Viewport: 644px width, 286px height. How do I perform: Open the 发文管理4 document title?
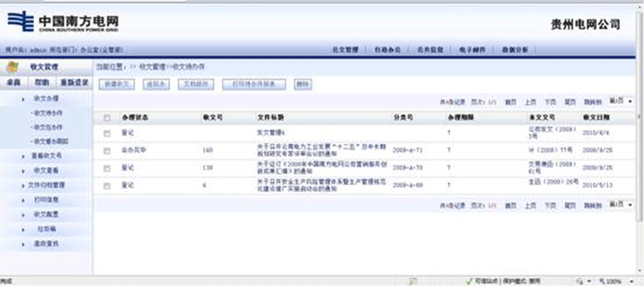click(x=271, y=133)
